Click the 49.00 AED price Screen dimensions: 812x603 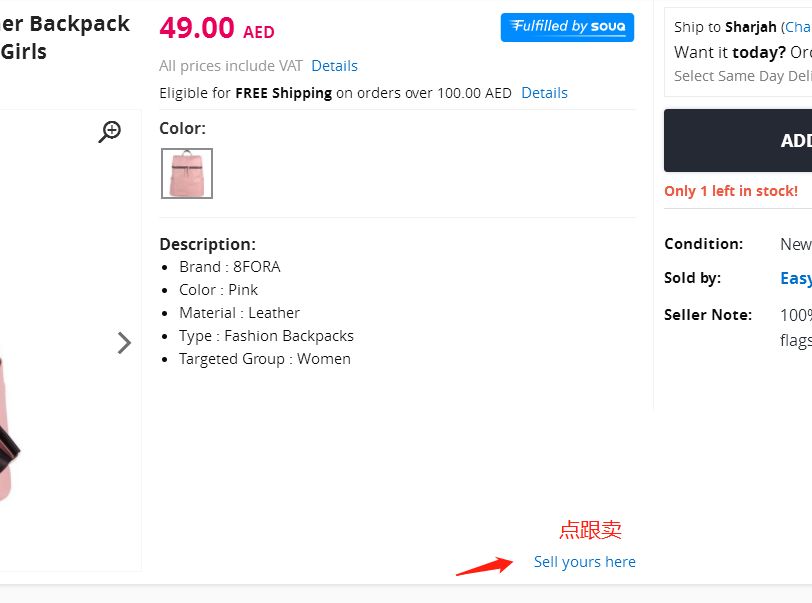tap(216, 29)
